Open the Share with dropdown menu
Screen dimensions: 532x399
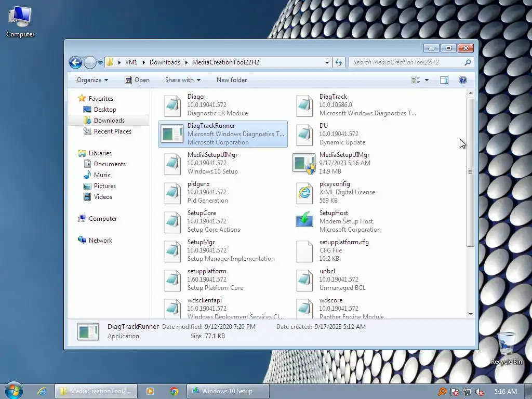182,80
